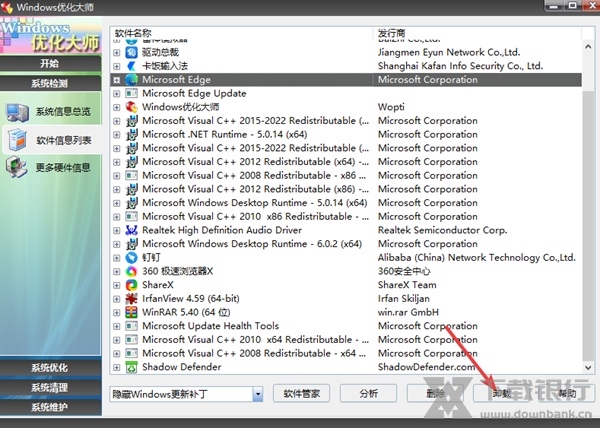Click the list scrollbar down arrow
The width and height of the screenshot is (600, 428).
(x=588, y=367)
